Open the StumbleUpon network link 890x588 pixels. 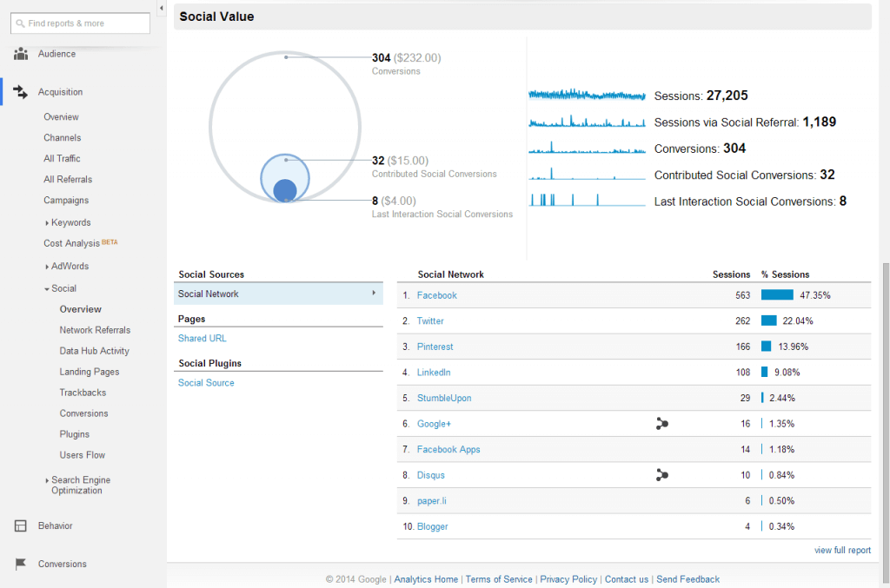444,398
